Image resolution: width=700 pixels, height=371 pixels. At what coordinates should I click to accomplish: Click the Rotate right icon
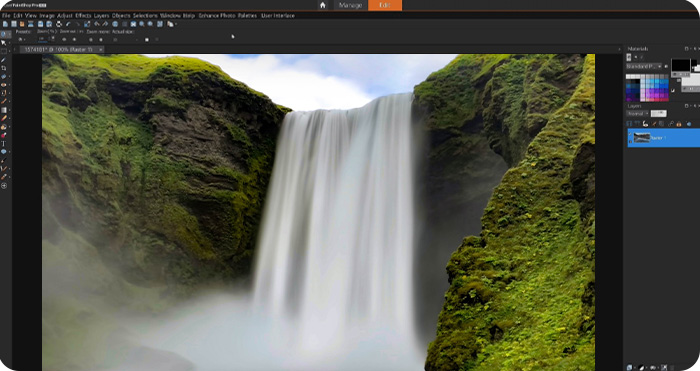click(x=105, y=24)
